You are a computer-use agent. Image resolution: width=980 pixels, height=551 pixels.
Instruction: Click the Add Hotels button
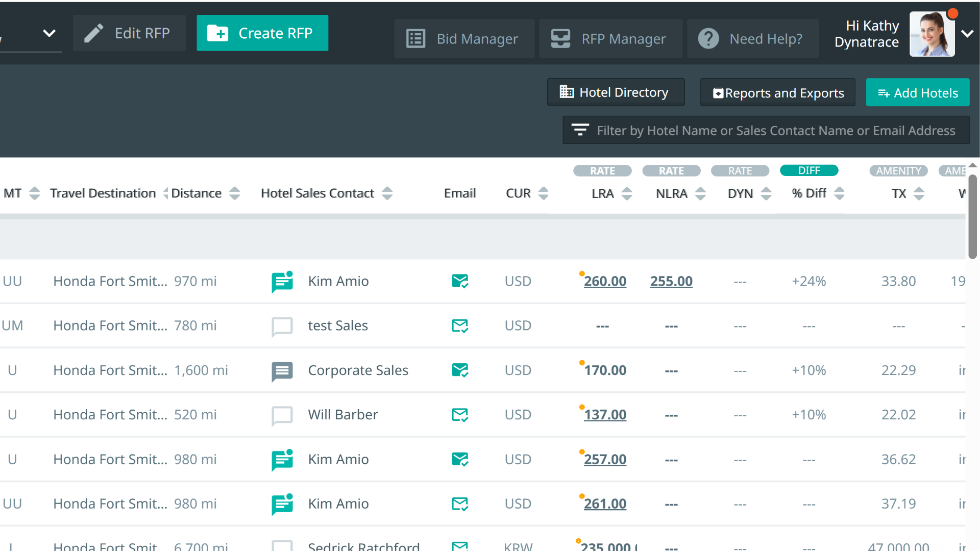click(917, 93)
